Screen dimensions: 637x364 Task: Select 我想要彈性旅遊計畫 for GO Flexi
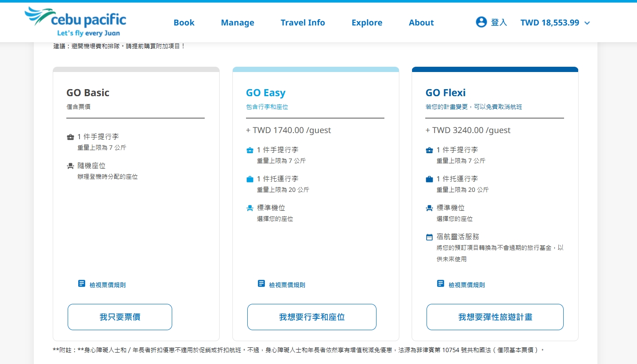pos(495,317)
